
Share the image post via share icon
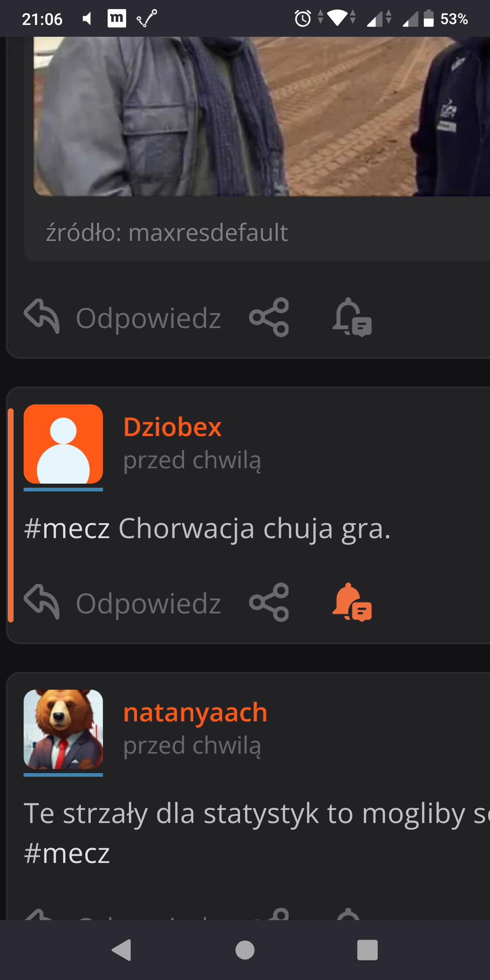click(269, 317)
